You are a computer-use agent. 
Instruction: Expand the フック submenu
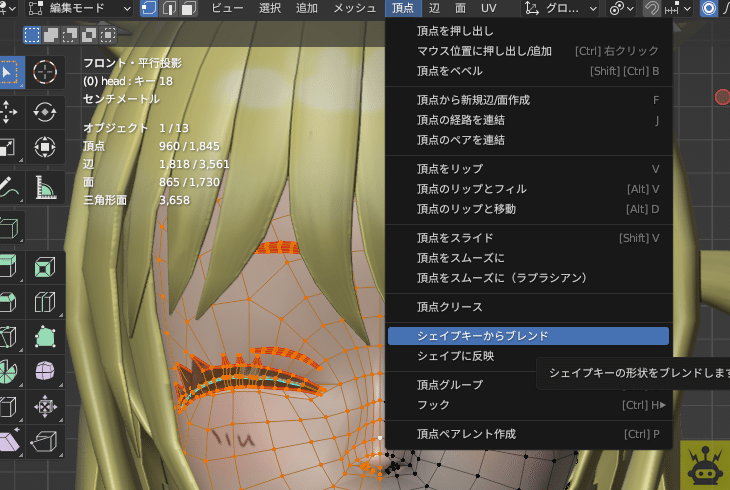(528, 405)
